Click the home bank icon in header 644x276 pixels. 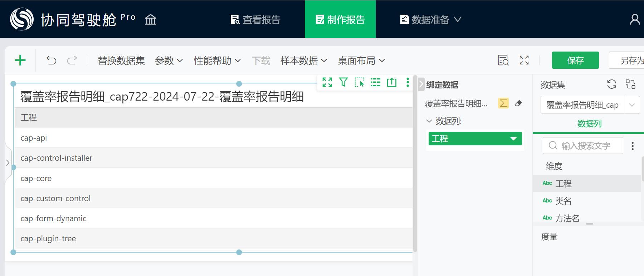point(151,19)
